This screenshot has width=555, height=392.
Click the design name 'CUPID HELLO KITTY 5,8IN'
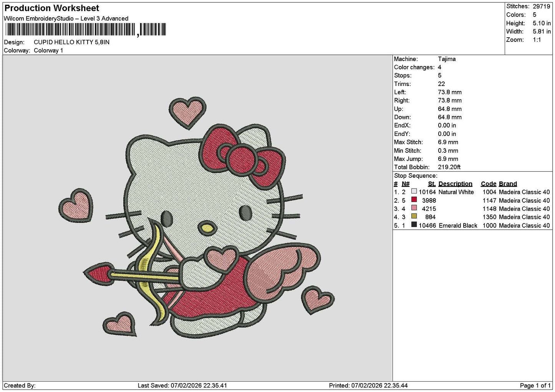coord(71,42)
